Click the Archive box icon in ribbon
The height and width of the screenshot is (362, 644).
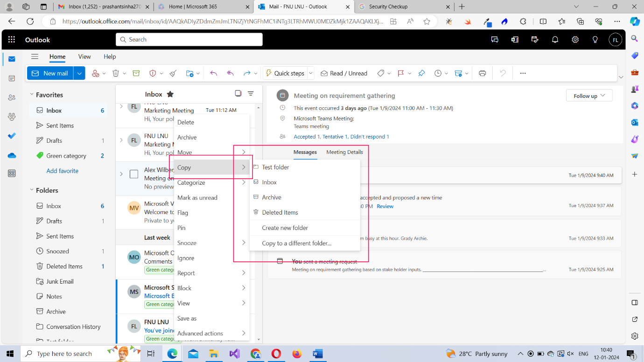[x=136, y=73]
